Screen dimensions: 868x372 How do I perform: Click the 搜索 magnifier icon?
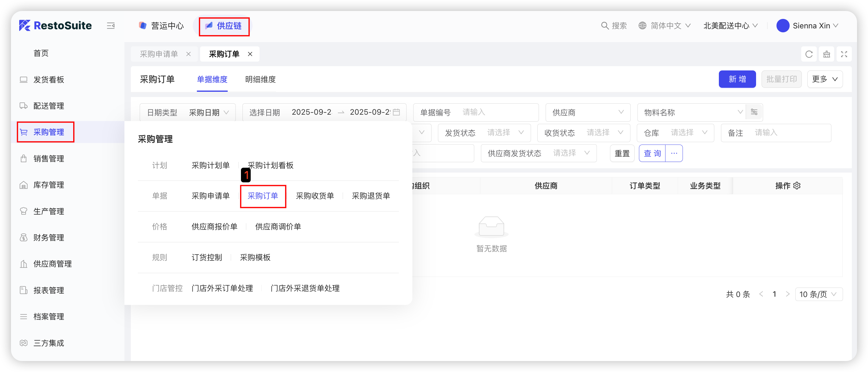(x=605, y=26)
